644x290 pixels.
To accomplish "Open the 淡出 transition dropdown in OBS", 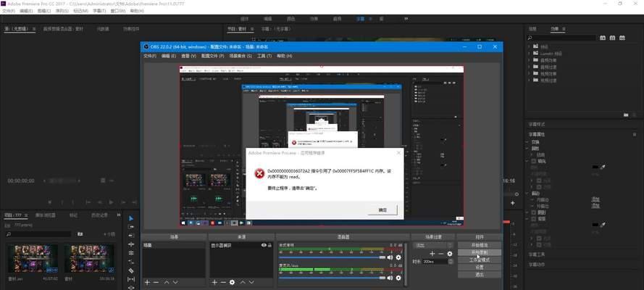I will (433, 245).
